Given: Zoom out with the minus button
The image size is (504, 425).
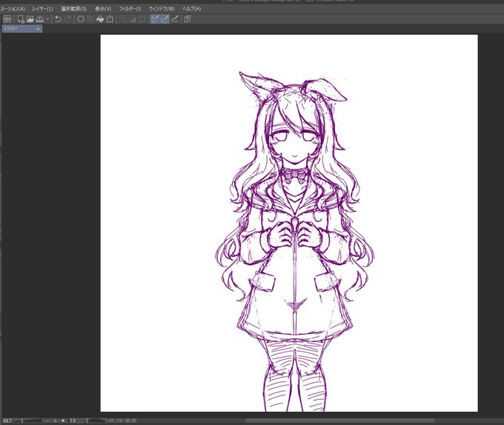Looking at the screenshot, I should pyautogui.click(x=47, y=421).
